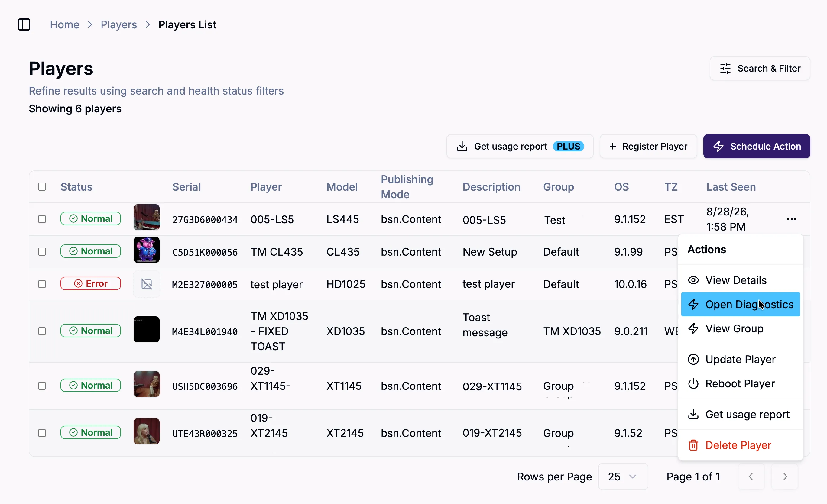Viewport: 827px width, 504px height.
Task: Select Get usage report in Actions menu
Action: click(741, 414)
